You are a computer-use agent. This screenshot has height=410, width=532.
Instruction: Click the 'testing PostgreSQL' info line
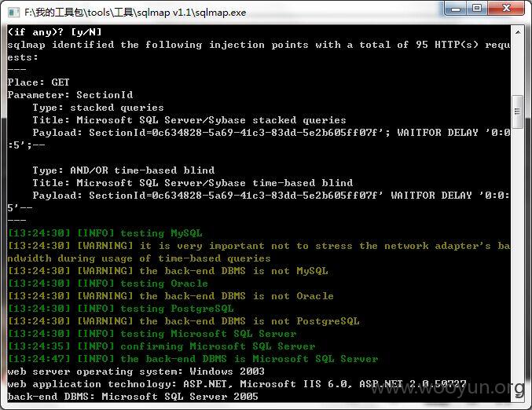(x=120, y=309)
